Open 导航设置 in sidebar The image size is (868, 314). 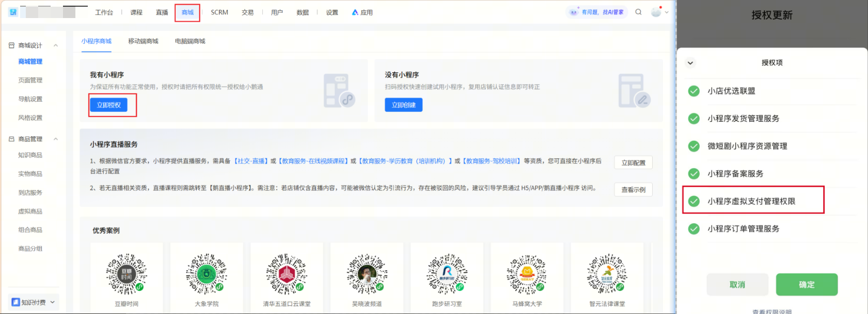[x=30, y=99]
